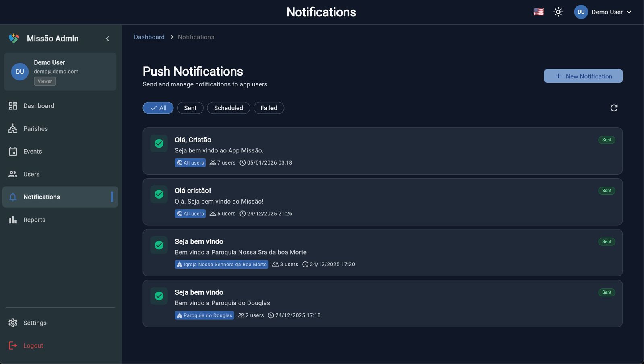The width and height of the screenshot is (644, 364).
Task: Click the New Notification button
Action: [583, 76]
